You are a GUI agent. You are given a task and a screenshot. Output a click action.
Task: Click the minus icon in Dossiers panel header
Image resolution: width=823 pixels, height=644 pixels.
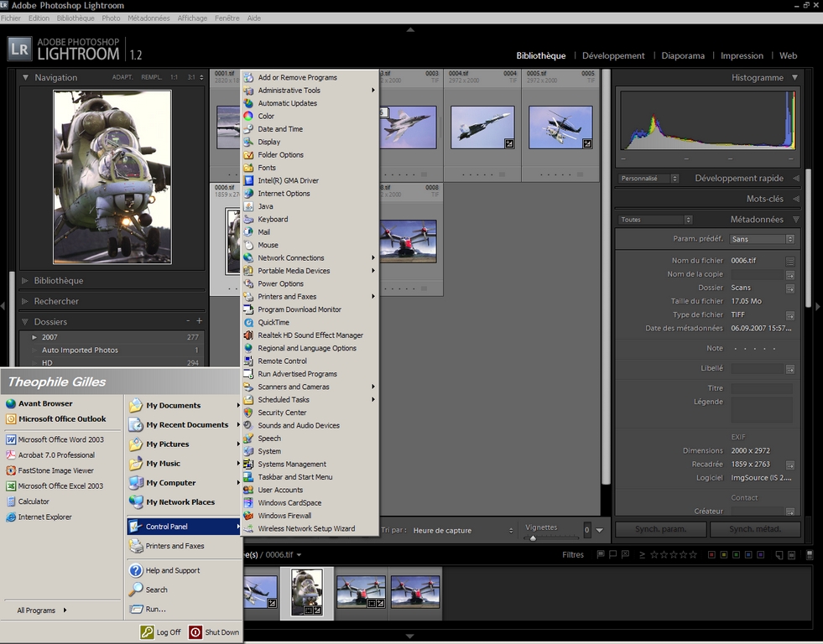pos(188,321)
